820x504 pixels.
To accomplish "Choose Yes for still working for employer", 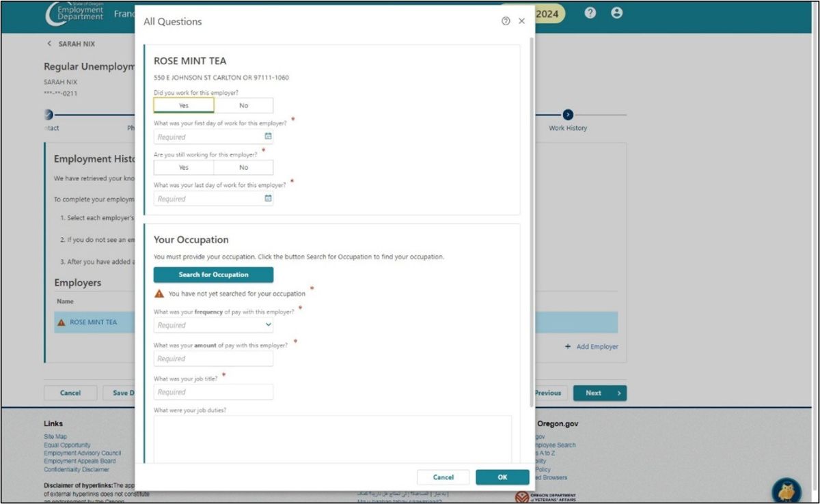I will (x=184, y=167).
